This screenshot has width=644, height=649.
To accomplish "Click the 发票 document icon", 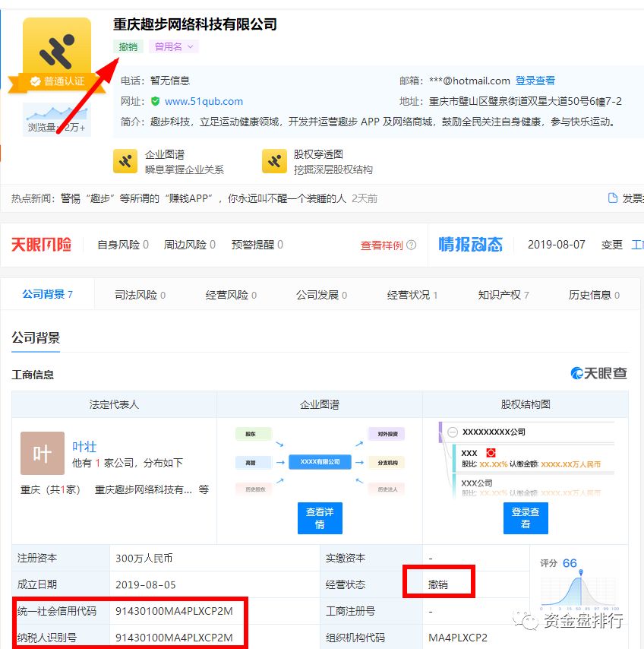I will click(613, 198).
